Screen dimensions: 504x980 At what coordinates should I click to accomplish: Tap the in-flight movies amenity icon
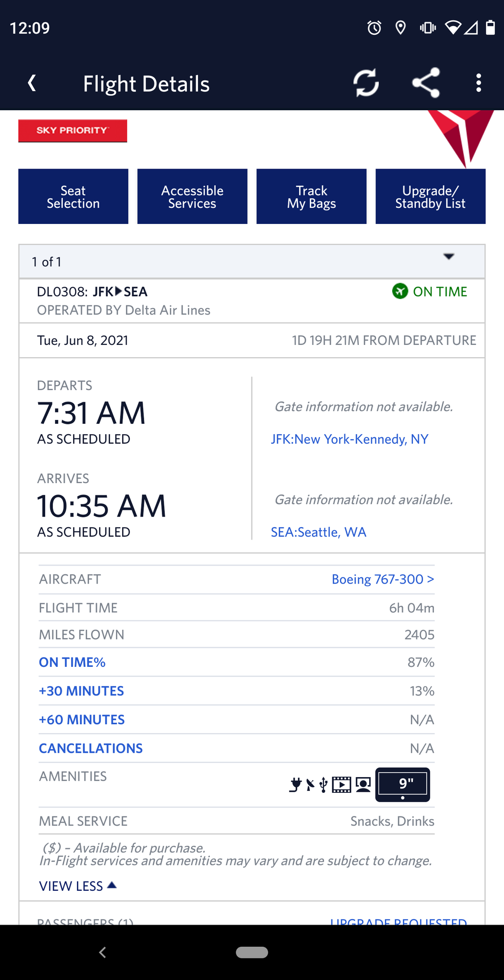pos(342,785)
